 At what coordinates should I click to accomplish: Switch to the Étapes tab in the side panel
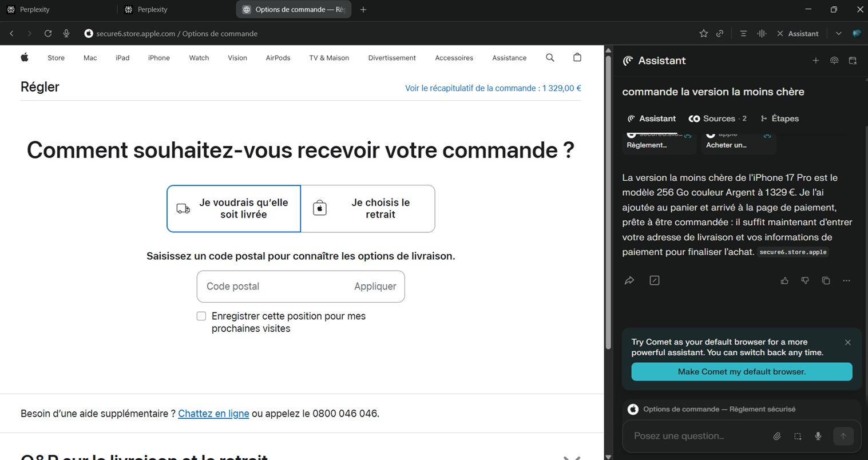pos(780,118)
